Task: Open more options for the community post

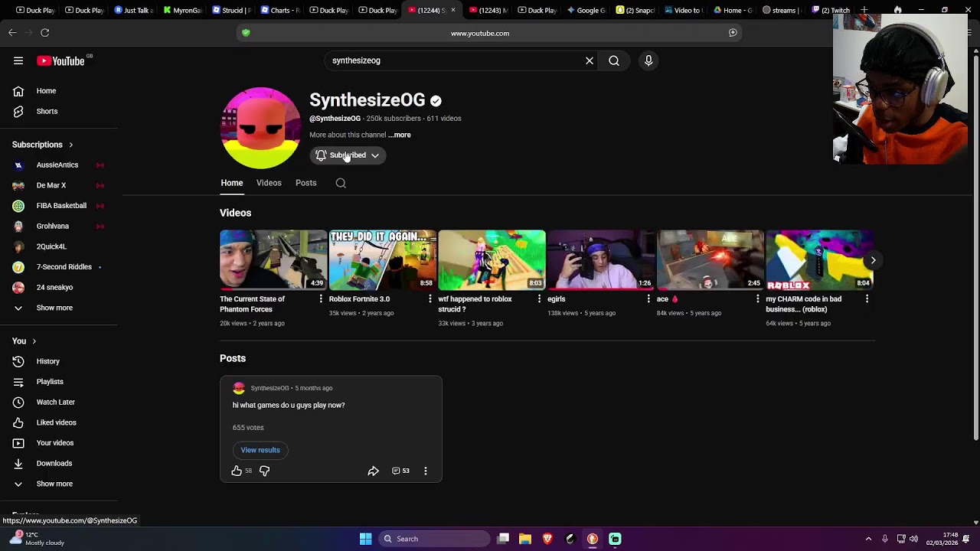Action: click(x=426, y=471)
